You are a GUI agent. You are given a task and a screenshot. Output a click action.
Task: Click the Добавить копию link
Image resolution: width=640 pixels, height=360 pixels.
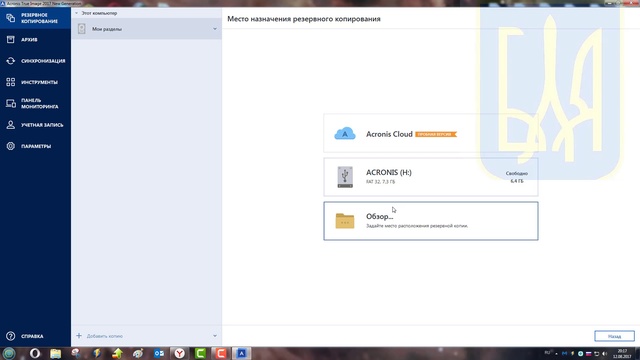click(x=104, y=336)
